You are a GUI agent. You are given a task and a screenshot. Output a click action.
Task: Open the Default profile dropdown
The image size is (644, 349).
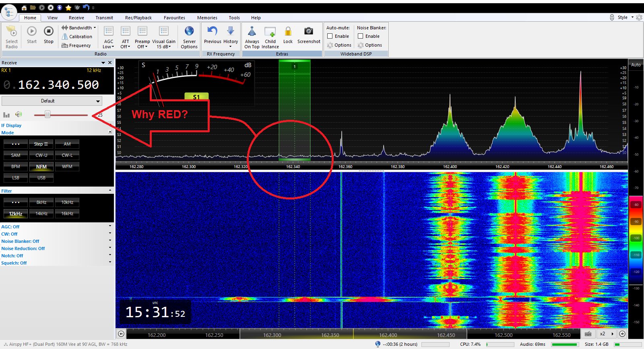point(52,101)
